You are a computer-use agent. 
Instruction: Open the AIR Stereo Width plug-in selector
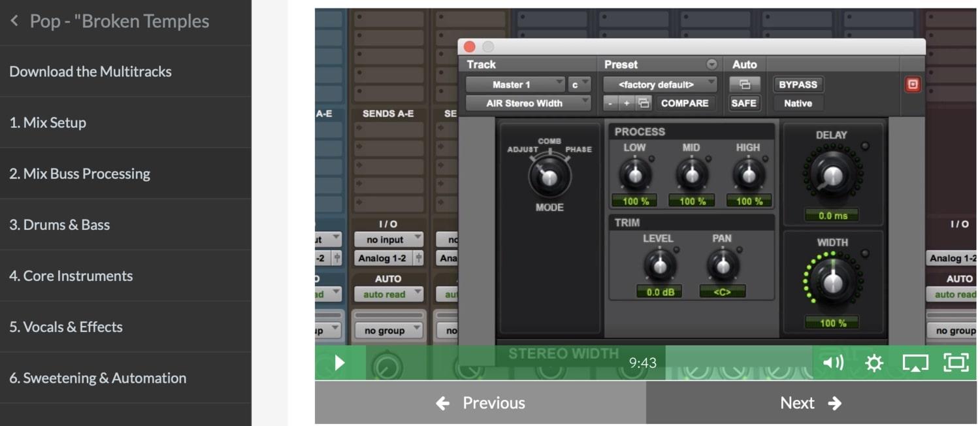coord(528,103)
